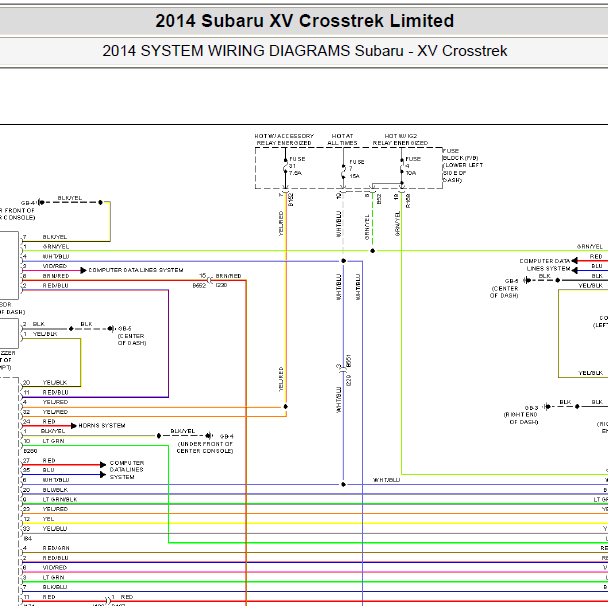Click the "9 LT GRN/BLK" pin label
Image resolution: width=608 pixels, height=606 pixels.
coord(50,499)
